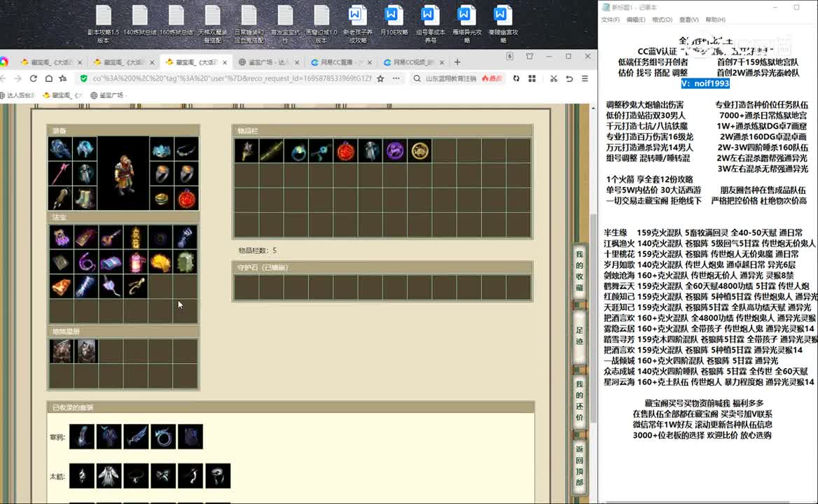Inspect the golden gauntlet equipment item

point(60,198)
